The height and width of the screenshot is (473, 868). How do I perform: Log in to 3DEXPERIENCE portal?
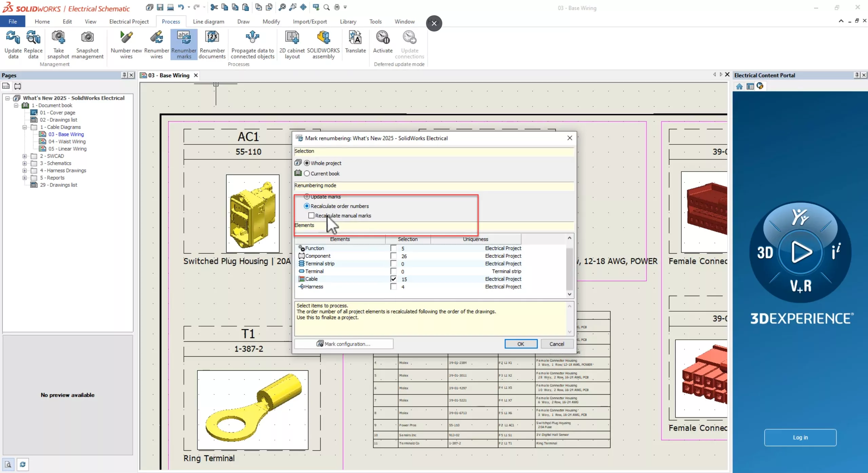coord(800,437)
